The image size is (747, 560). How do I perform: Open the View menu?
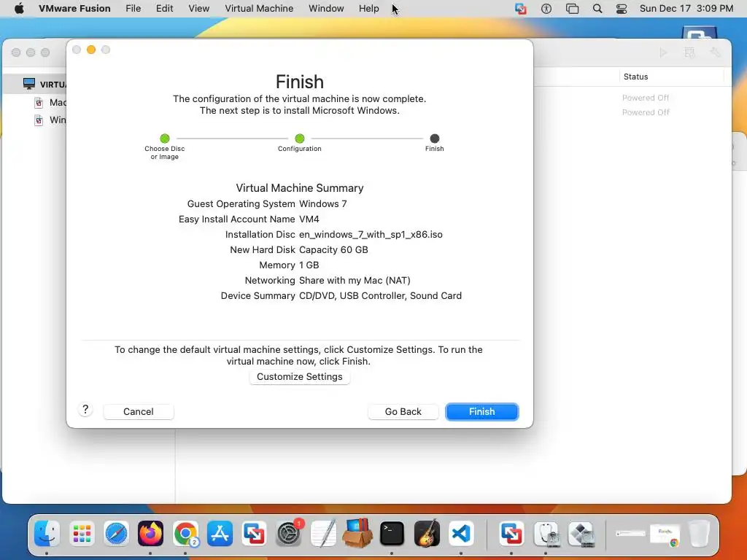[198, 8]
